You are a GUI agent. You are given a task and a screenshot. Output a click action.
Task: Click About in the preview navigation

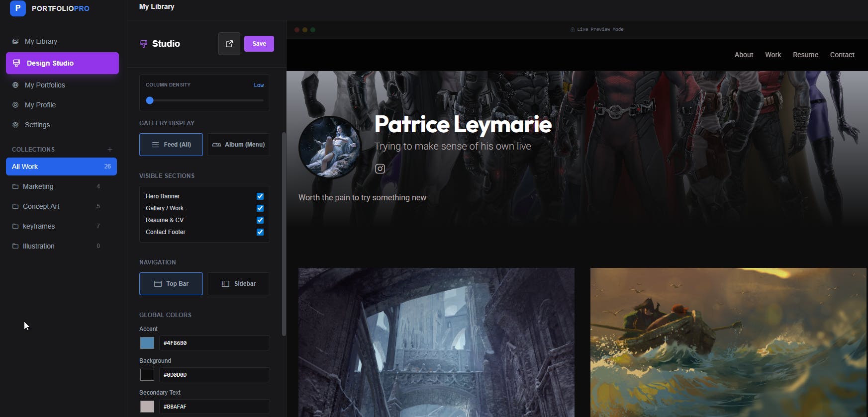click(x=744, y=55)
